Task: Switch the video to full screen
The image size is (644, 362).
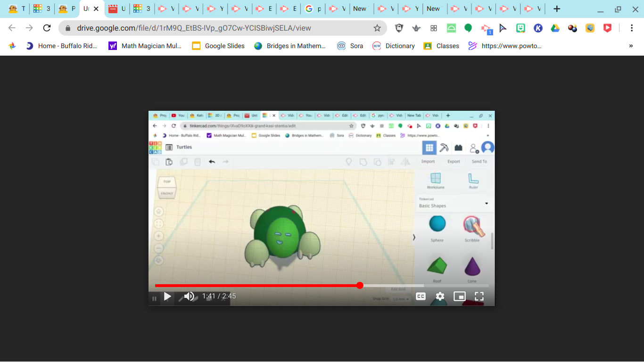Action: coord(479,296)
